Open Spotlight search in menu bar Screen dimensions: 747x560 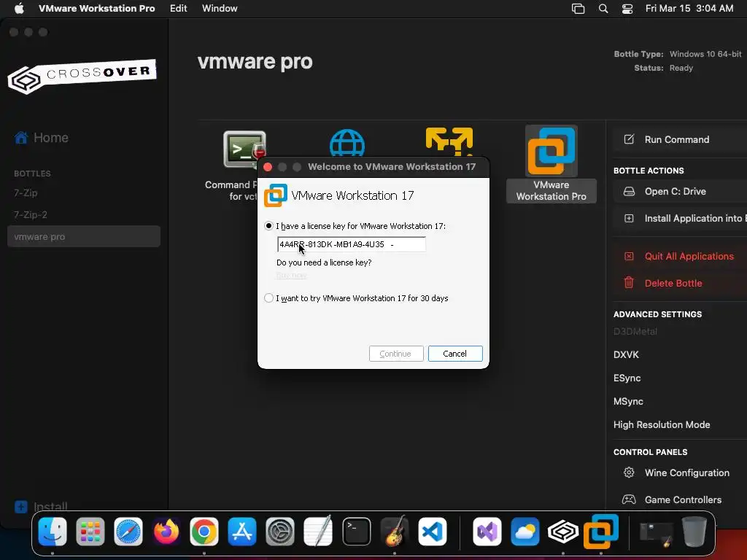tap(603, 9)
